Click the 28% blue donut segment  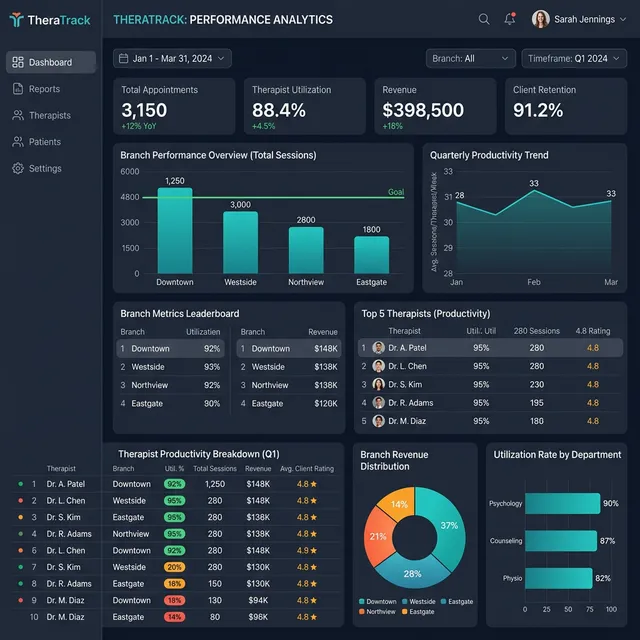(x=412, y=573)
